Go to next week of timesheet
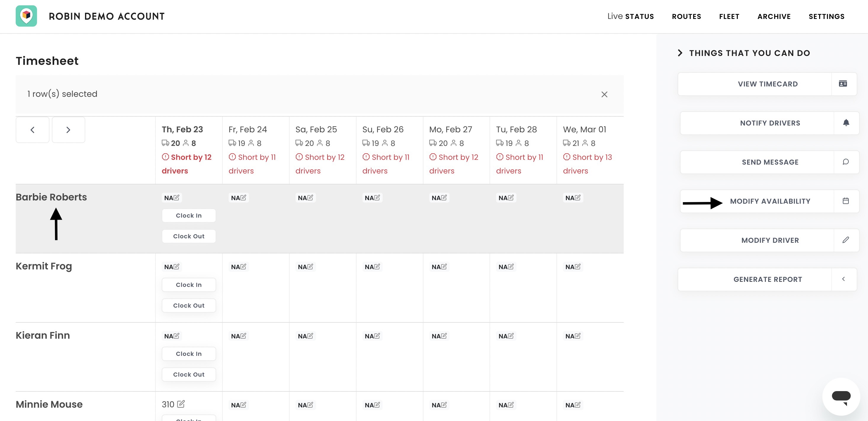 point(68,130)
